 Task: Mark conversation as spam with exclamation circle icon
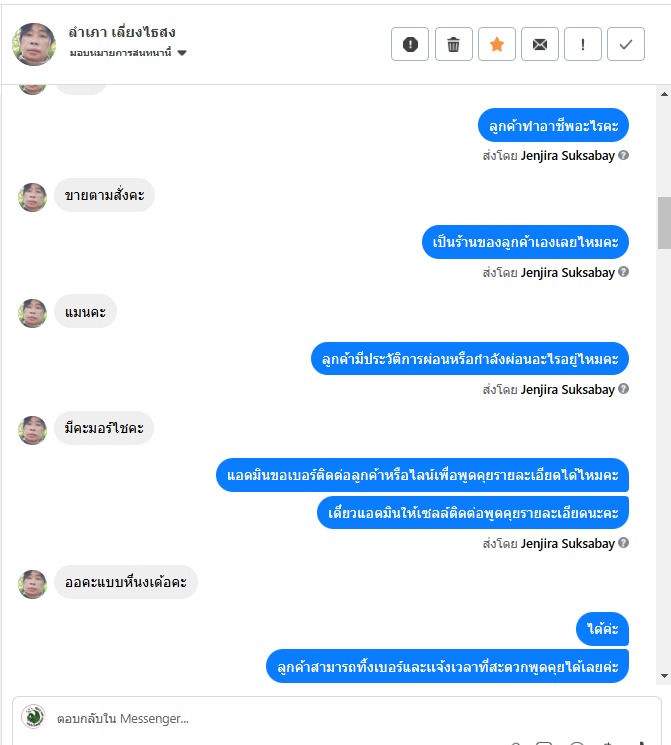[410, 44]
